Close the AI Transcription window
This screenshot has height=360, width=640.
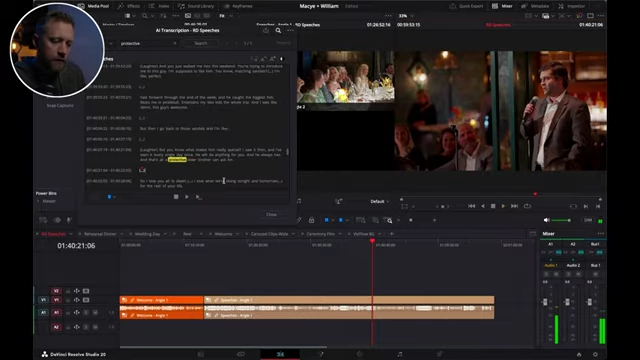click(271, 214)
